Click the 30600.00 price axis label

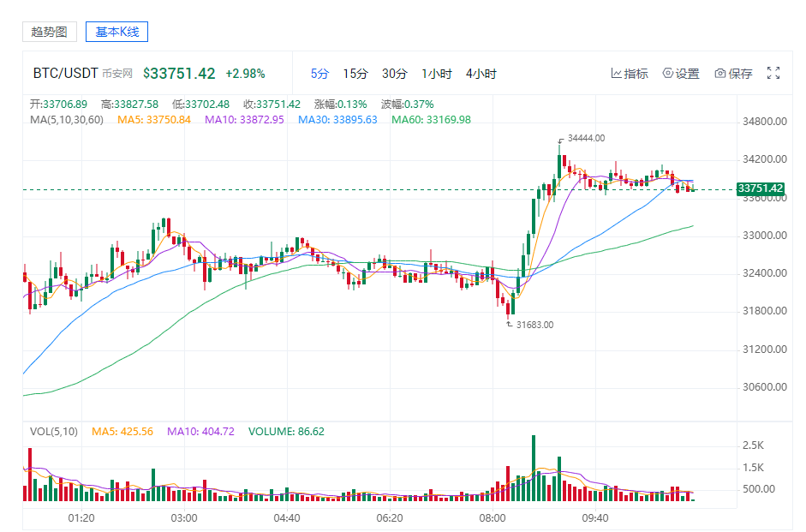point(764,387)
